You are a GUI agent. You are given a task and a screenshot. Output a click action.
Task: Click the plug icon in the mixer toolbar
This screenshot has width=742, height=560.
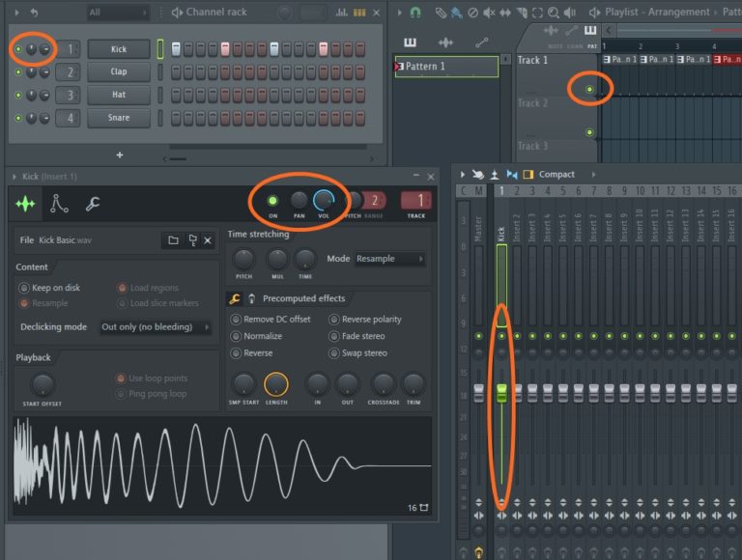478,175
